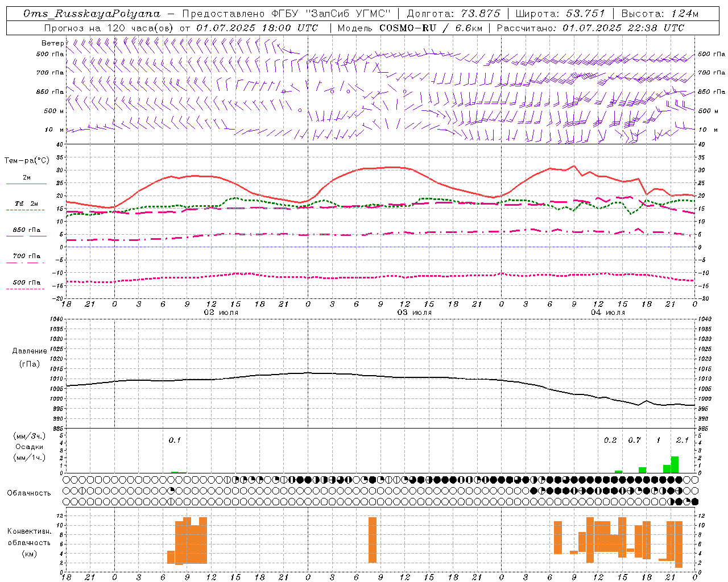Image resolution: width=728 pixels, height=582 pixels.
Task: Click the Тем-ра(°C) axis label
Action: pos(27,161)
